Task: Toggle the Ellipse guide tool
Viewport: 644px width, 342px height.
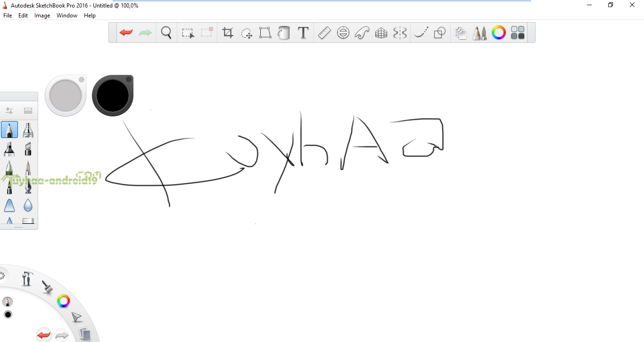Action: (343, 33)
